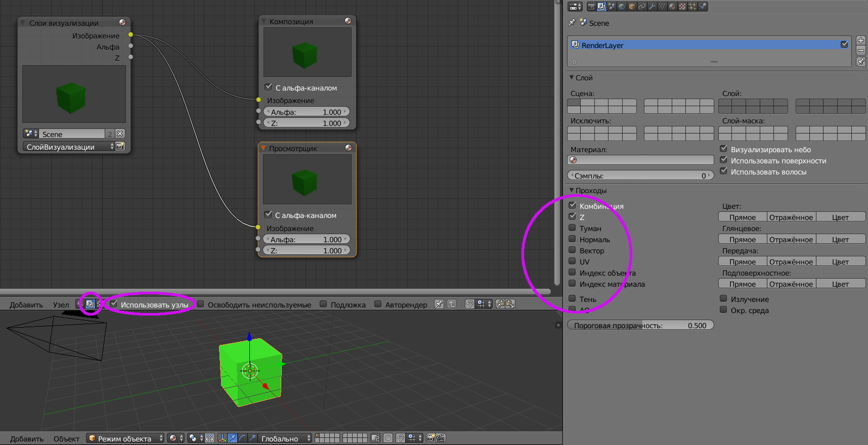Open the Добавить menu in node editor
The image size is (868, 445).
coord(26,304)
